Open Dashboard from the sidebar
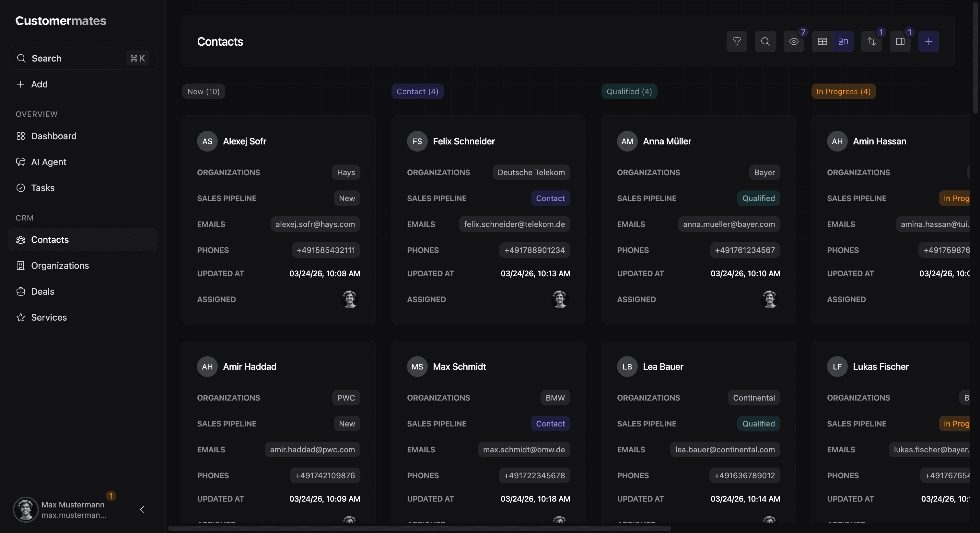The image size is (980, 533). click(x=54, y=136)
